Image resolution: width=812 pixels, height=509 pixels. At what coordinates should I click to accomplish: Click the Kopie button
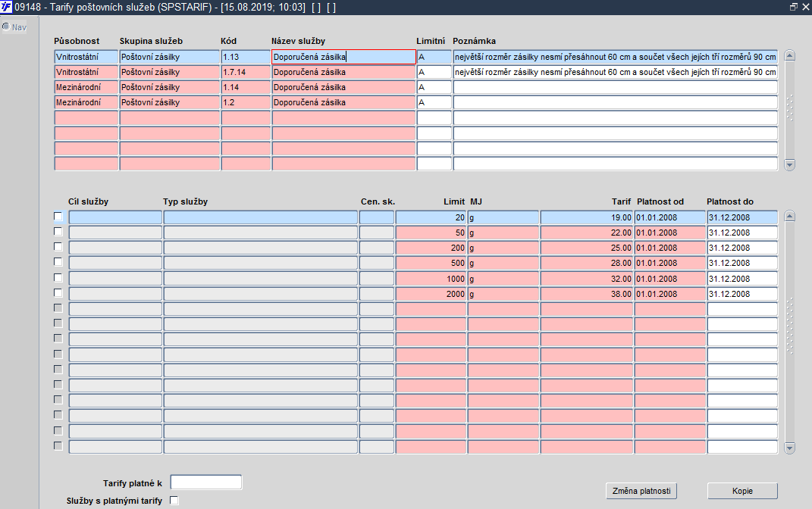(x=742, y=491)
